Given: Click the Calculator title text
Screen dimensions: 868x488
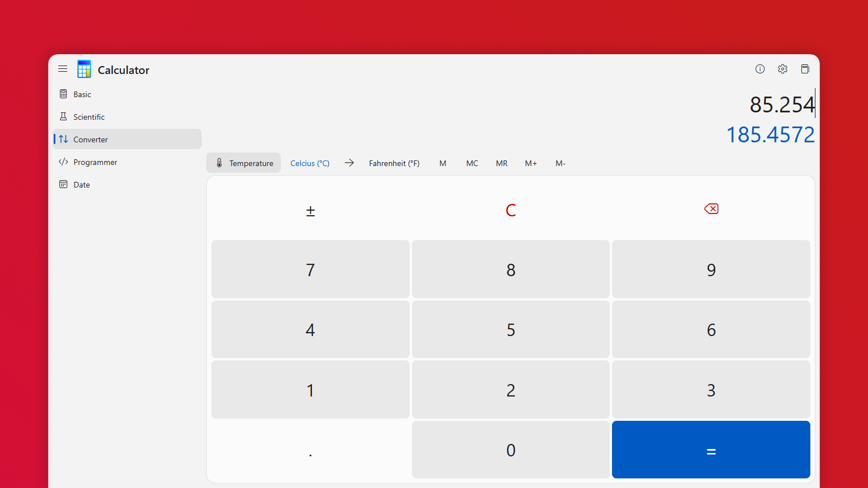Looking at the screenshot, I should point(124,69).
